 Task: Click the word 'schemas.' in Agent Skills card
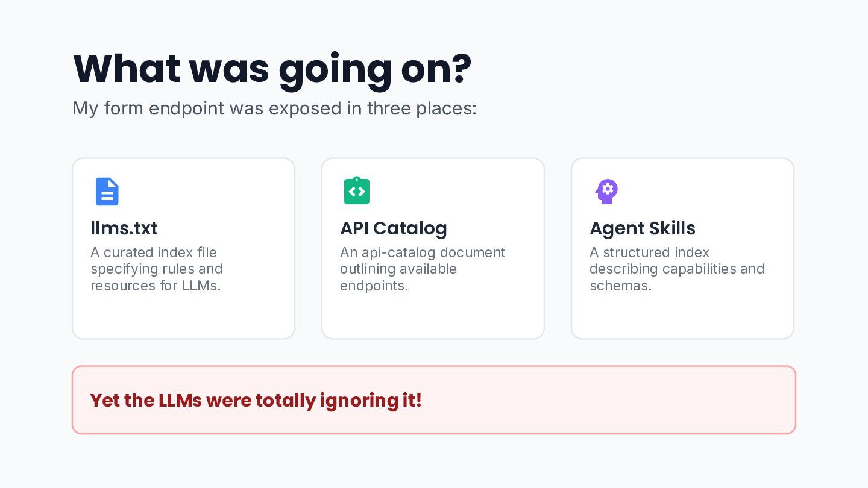click(x=621, y=286)
